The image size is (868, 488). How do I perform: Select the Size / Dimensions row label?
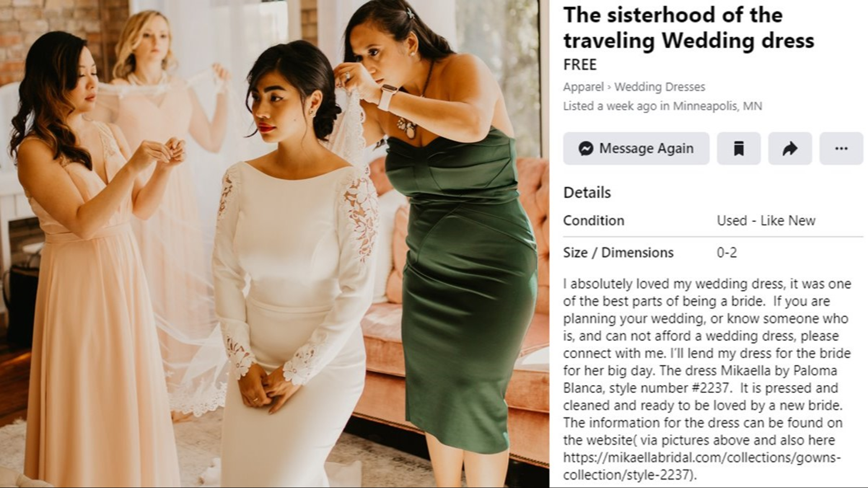tap(618, 253)
